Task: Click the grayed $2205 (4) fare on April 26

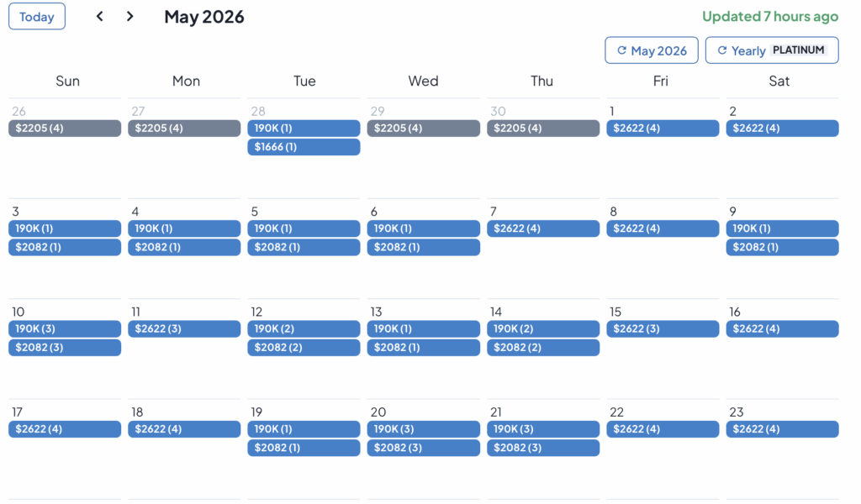Action: point(65,128)
